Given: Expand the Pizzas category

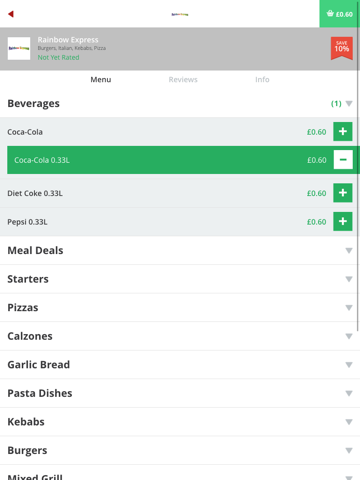Looking at the screenshot, I should pos(180,307).
